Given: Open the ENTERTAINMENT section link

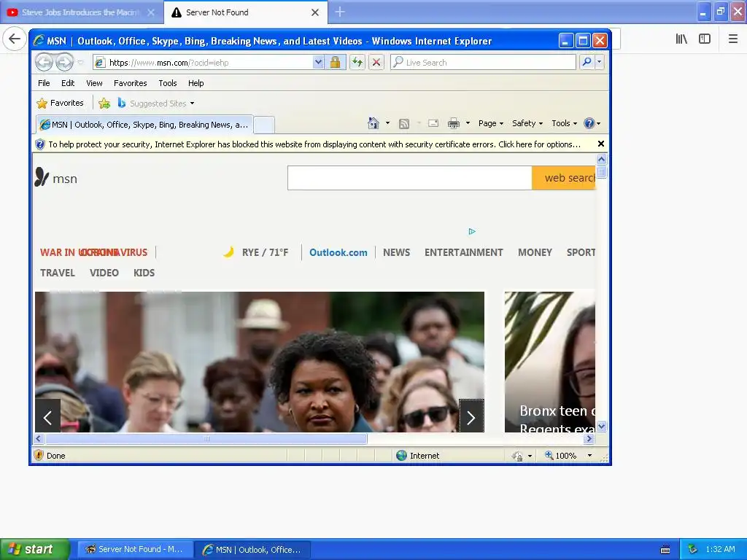Looking at the screenshot, I should coord(463,252).
